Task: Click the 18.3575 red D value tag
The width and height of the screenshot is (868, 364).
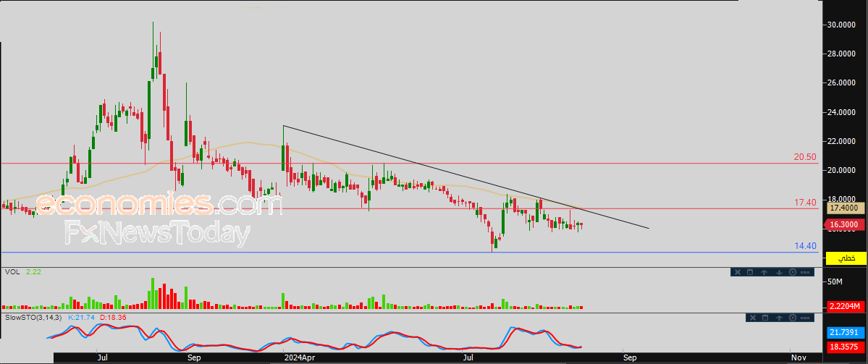Action: (x=846, y=347)
